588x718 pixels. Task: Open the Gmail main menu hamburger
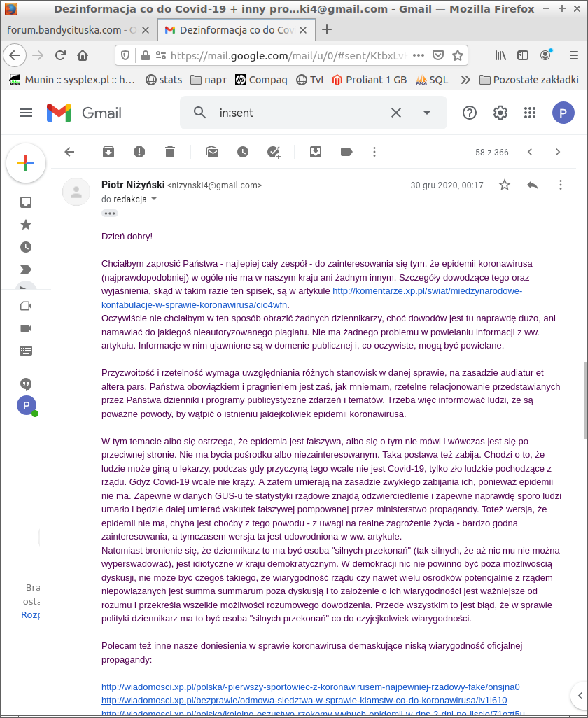click(x=26, y=113)
